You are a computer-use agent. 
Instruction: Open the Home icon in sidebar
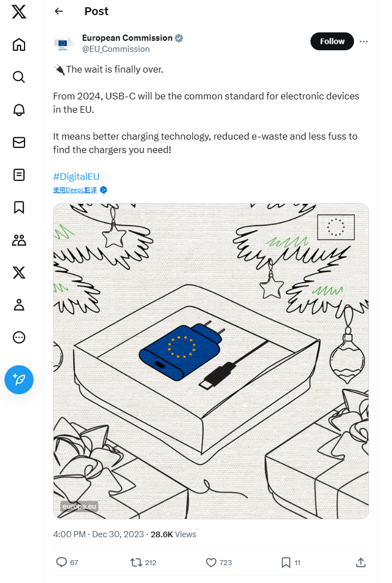coord(19,45)
